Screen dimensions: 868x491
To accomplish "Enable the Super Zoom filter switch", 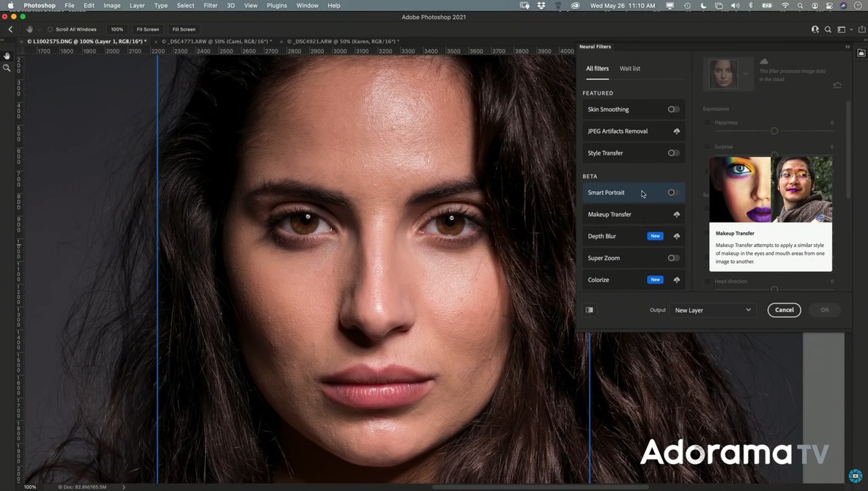I will [x=673, y=258].
